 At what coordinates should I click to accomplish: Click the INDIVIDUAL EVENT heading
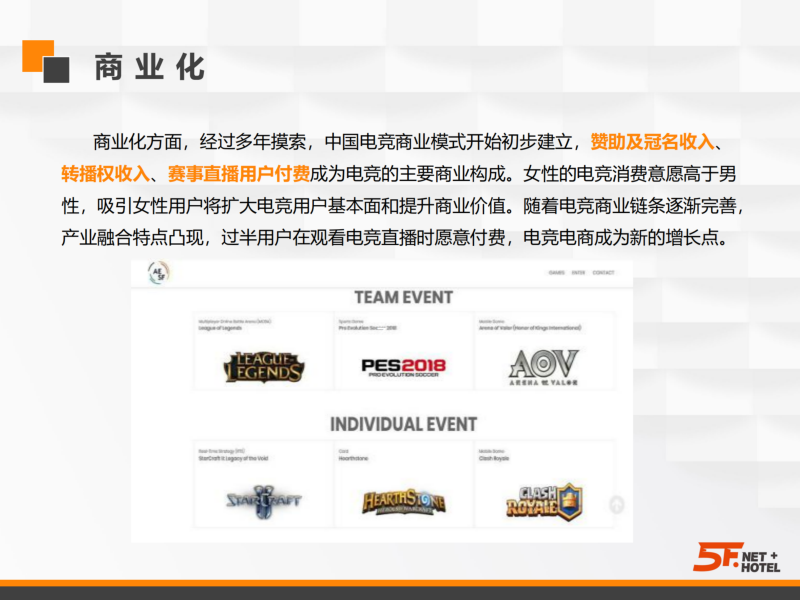pyautogui.click(x=404, y=424)
